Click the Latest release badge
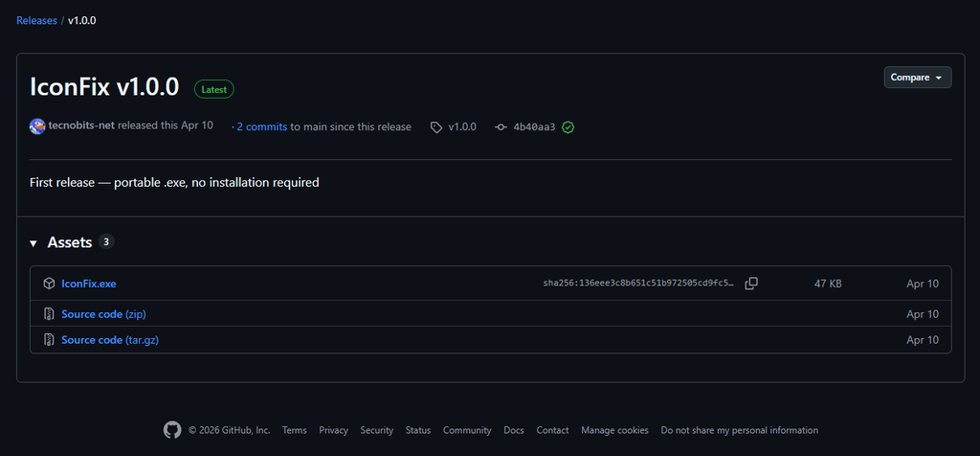The image size is (980, 456). 214,89
